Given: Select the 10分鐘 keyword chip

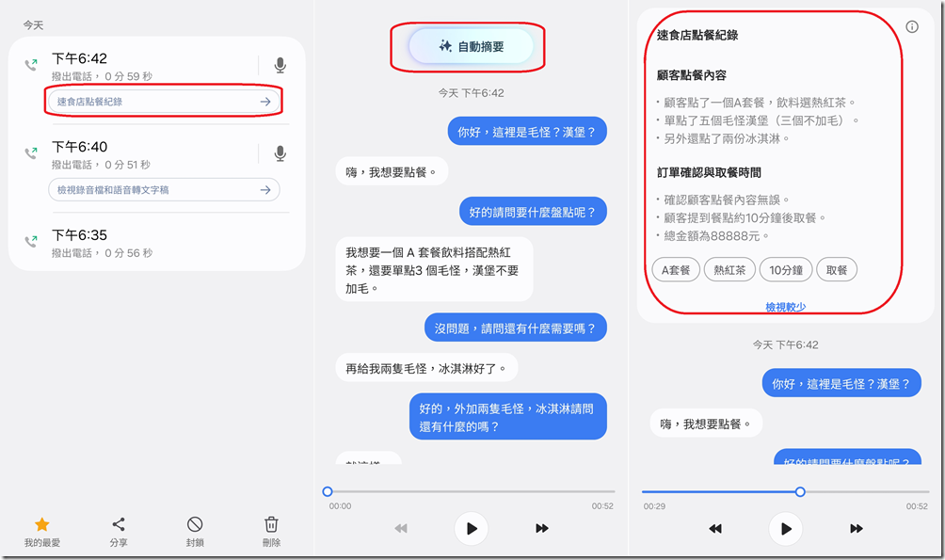Looking at the screenshot, I should (786, 270).
